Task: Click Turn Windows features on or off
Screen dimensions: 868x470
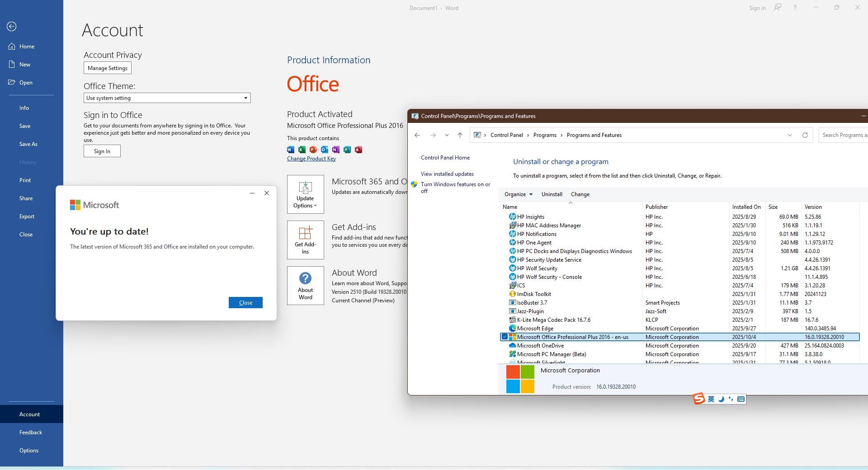Action: click(x=455, y=188)
